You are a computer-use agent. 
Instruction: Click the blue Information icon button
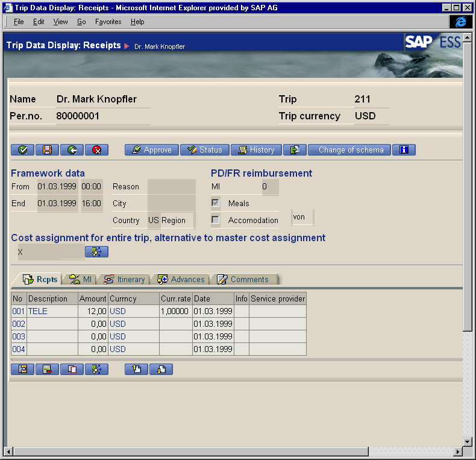point(404,150)
